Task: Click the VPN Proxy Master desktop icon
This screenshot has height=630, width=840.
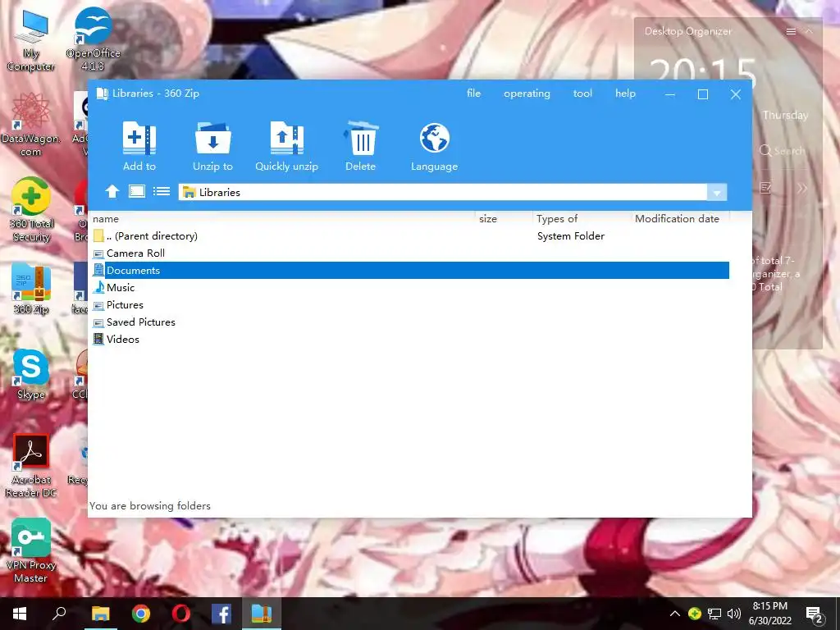Action: (31, 550)
